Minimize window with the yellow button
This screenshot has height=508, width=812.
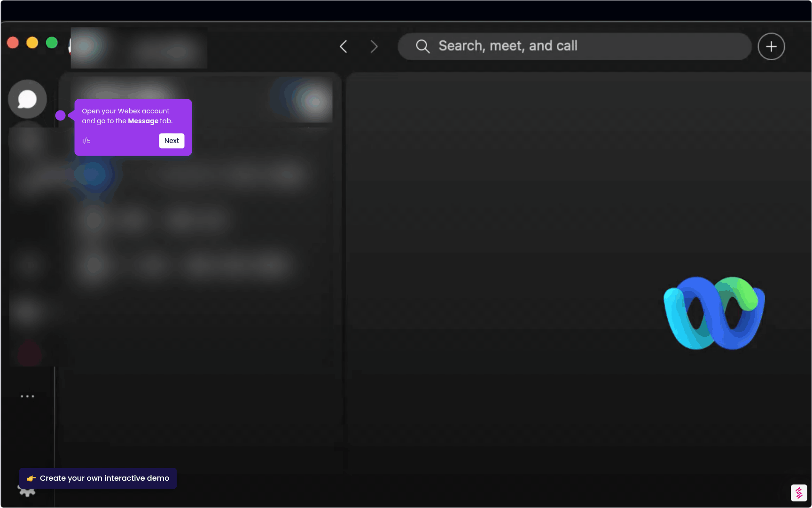(32, 43)
